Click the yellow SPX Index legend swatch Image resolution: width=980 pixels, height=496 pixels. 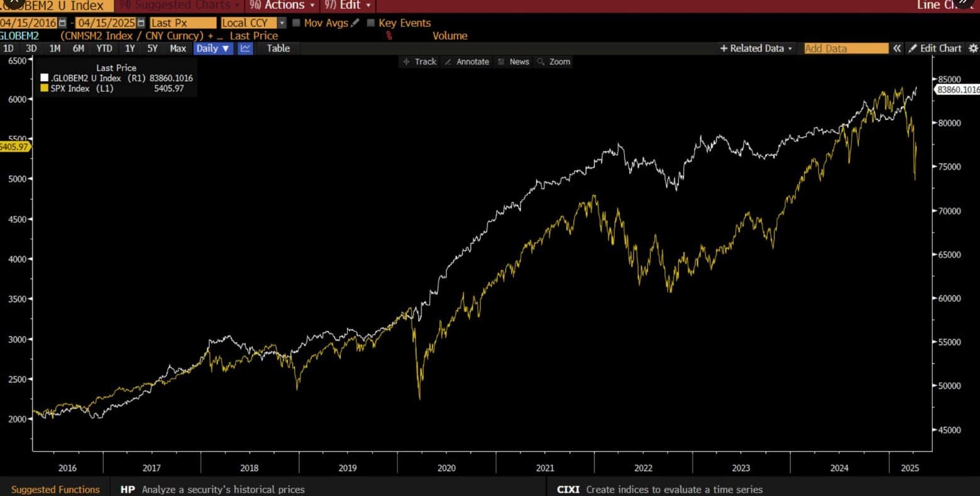click(x=44, y=89)
